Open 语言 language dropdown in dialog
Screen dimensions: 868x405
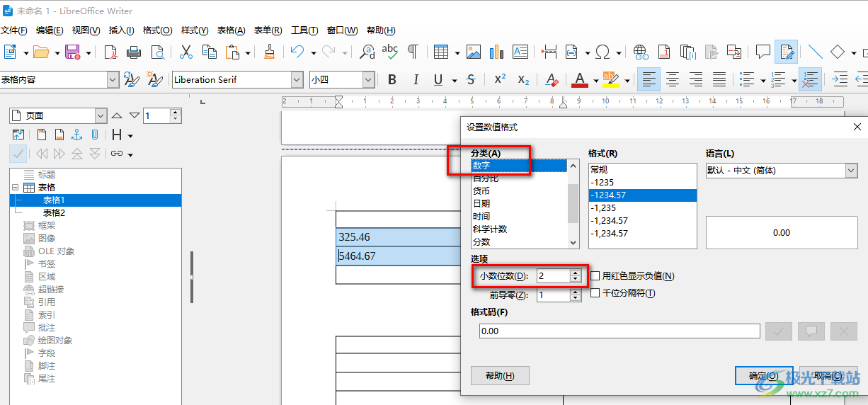(x=851, y=171)
